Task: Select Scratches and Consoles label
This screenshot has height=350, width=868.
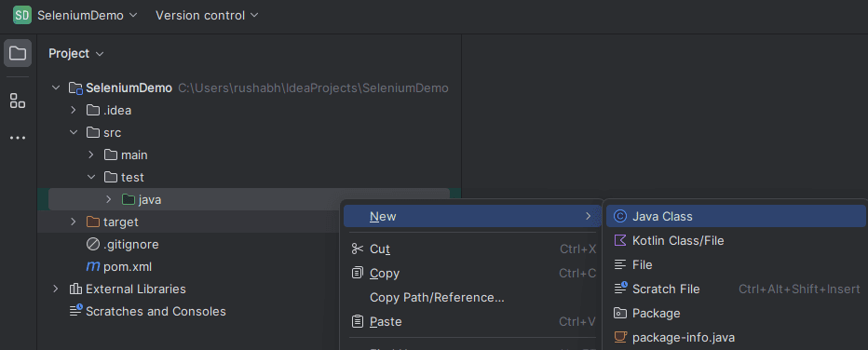Action: pos(156,311)
